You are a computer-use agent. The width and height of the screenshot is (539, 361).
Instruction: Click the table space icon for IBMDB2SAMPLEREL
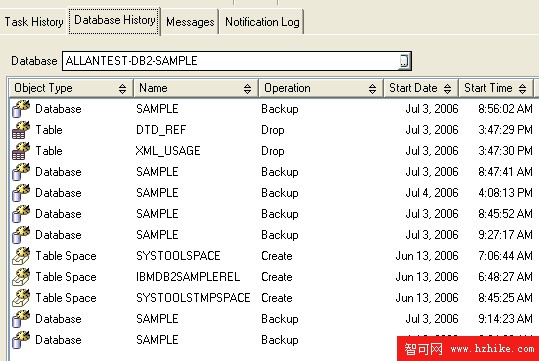(x=21, y=276)
